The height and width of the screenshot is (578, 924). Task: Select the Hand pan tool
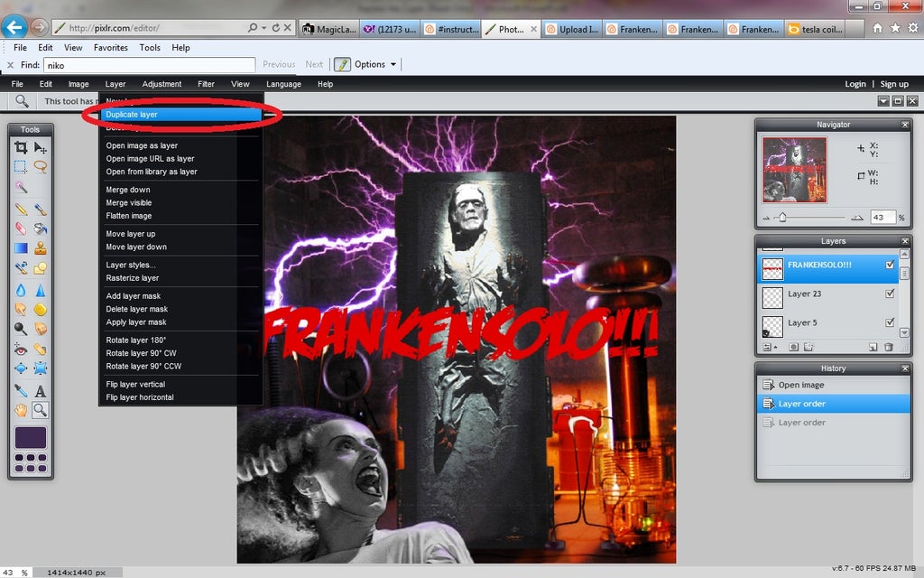pos(21,410)
